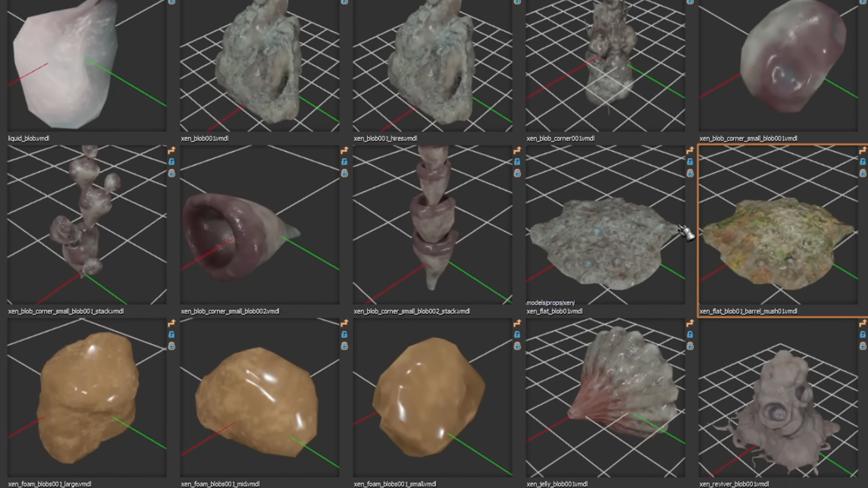
Task: Click the xen_flat_blob01.vmdl file name
Action: [554, 311]
